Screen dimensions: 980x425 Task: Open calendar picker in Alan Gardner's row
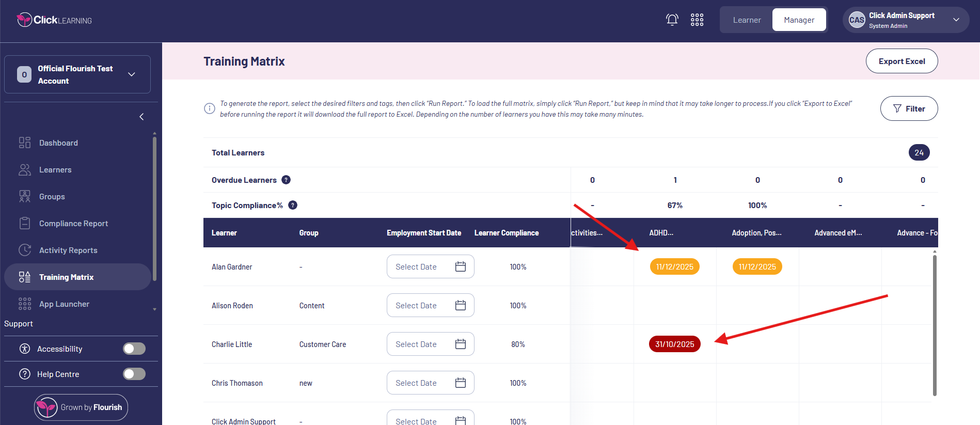(x=460, y=266)
